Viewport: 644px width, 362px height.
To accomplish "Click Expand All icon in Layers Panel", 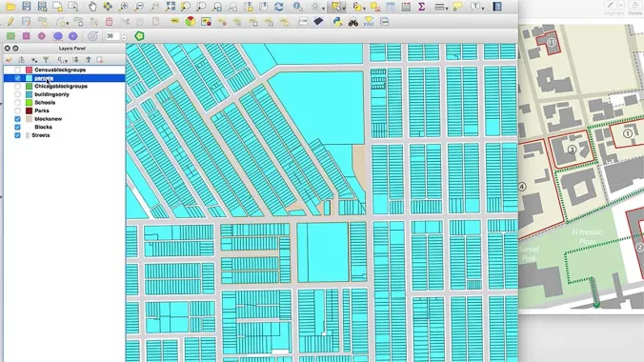I will pyautogui.click(x=75, y=60).
